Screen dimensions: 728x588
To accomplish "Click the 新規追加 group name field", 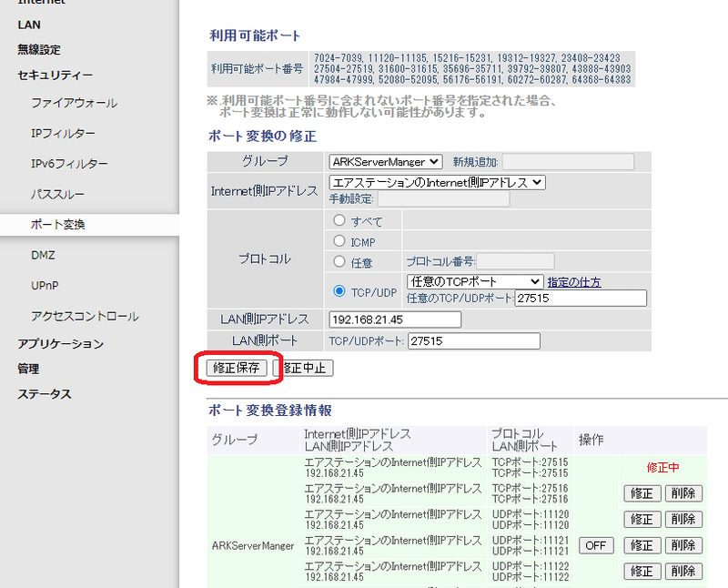I will pyautogui.click(x=568, y=162).
